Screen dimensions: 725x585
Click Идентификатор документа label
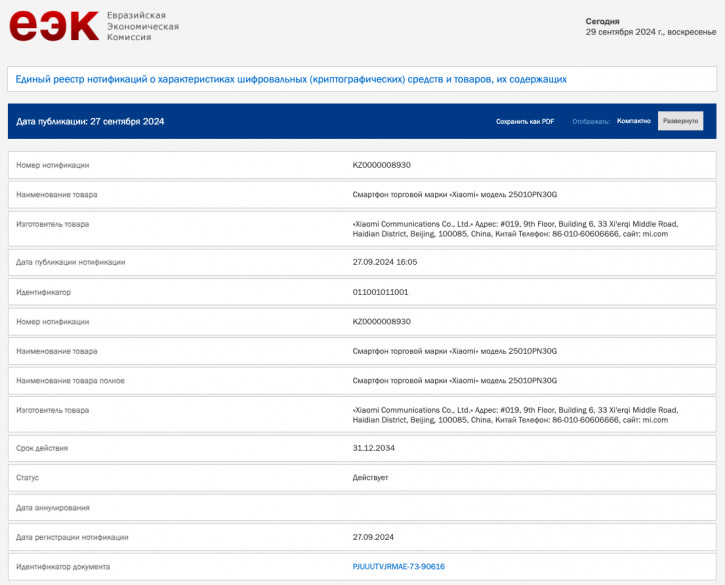pos(63,567)
